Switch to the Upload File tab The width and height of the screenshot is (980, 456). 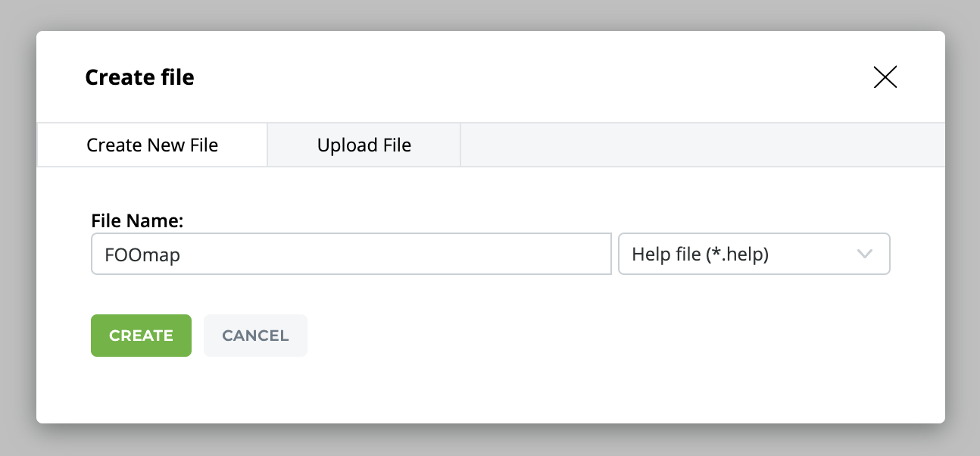point(364,145)
